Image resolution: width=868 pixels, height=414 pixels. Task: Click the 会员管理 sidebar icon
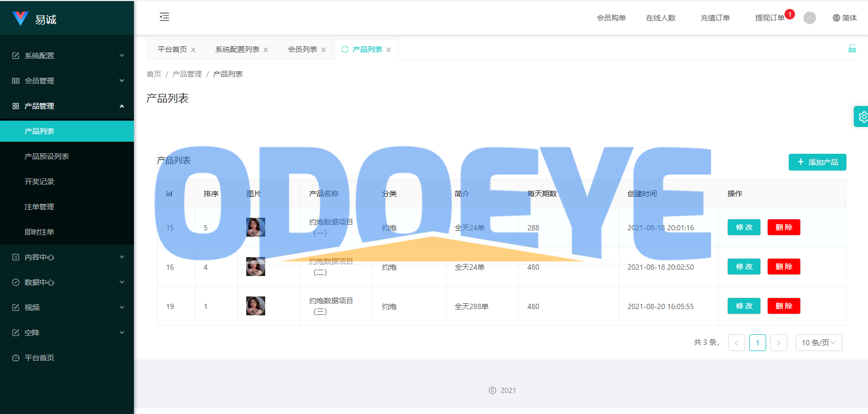coord(16,81)
